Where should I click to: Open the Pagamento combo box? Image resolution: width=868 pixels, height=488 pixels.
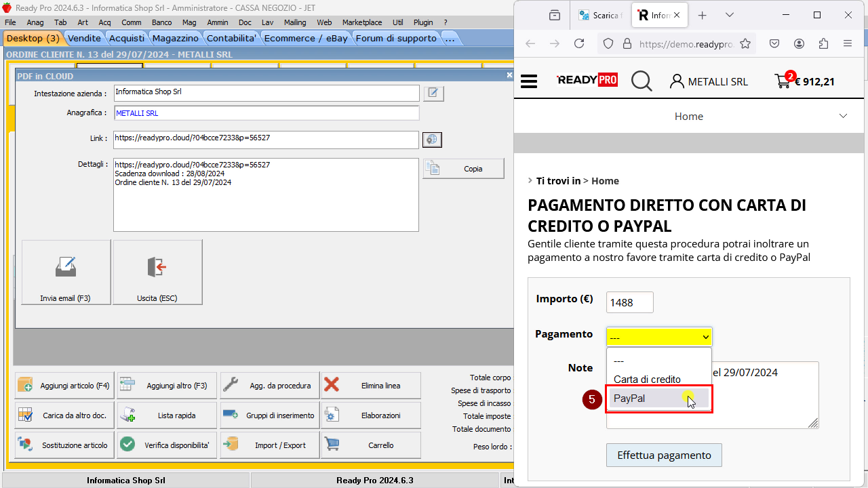(x=659, y=337)
